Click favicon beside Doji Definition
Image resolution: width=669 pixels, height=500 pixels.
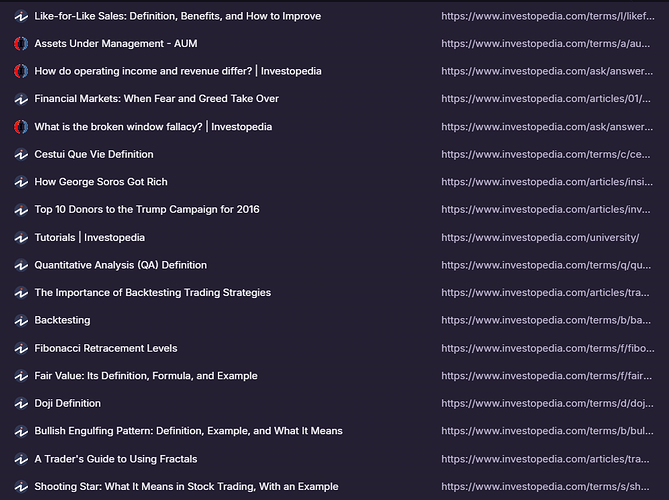pos(21,404)
